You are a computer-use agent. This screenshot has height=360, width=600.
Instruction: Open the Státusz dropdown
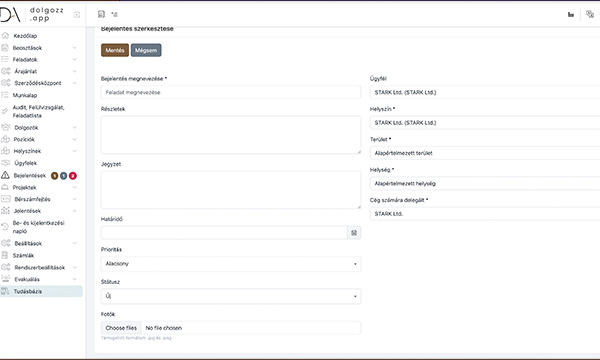click(x=231, y=296)
